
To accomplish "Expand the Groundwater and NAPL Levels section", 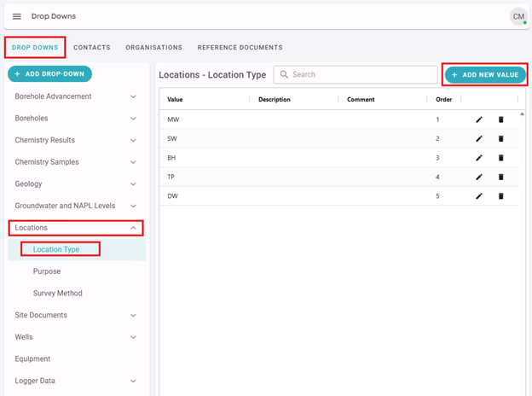I will point(133,206).
